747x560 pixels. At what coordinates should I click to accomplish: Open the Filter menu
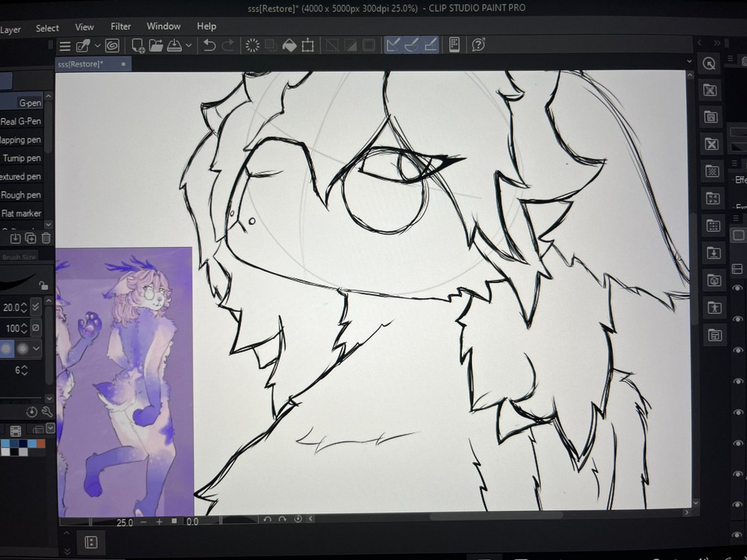(120, 26)
